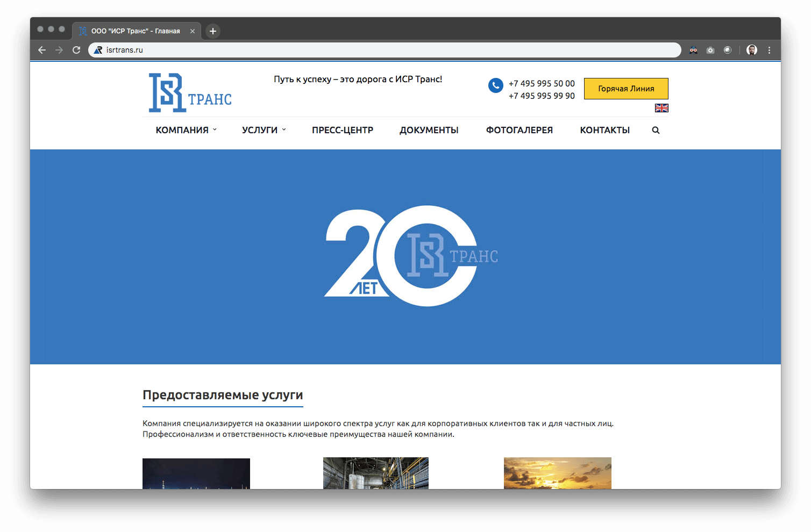Click the address bar showing isrtrans.ru
The height and width of the screenshot is (532, 811).
tap(376, 50)
